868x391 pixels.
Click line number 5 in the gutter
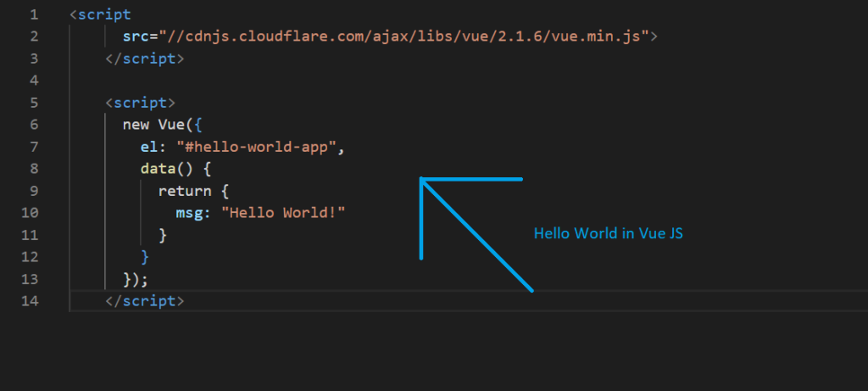coord(34,103)
